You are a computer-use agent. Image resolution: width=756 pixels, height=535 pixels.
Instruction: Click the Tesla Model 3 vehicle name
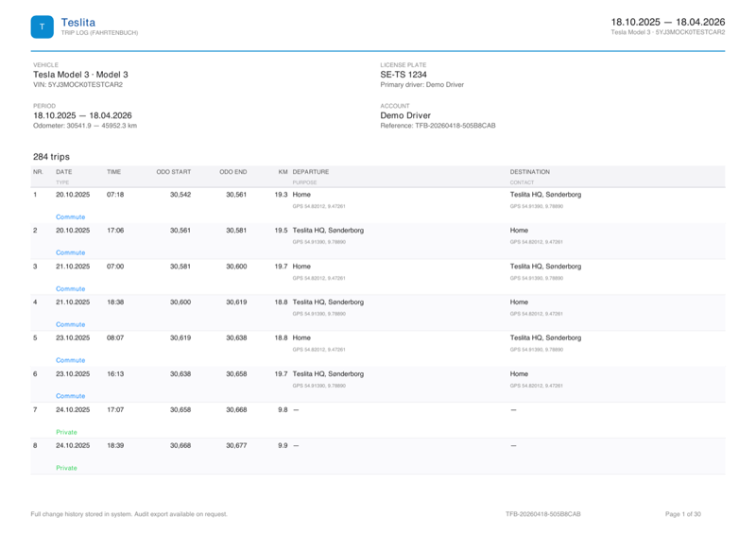coord(80,74)
